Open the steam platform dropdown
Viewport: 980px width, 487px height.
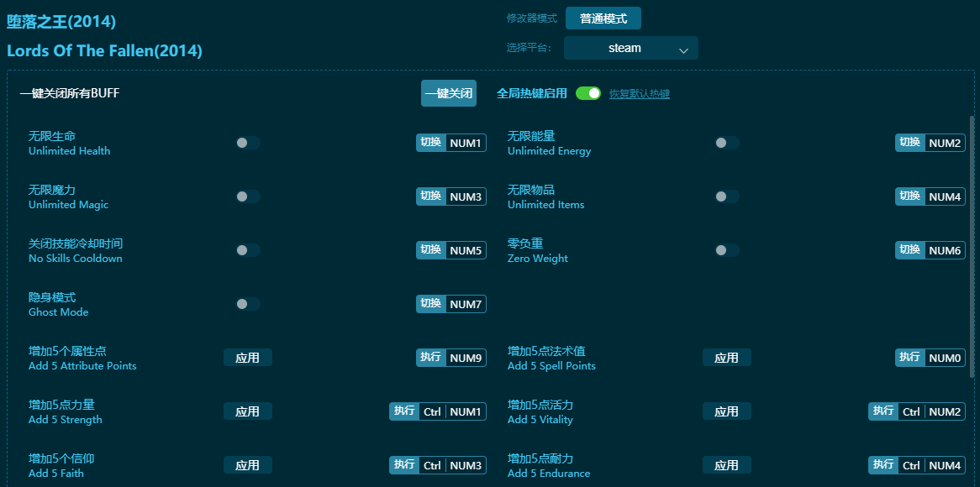(630, 48)
